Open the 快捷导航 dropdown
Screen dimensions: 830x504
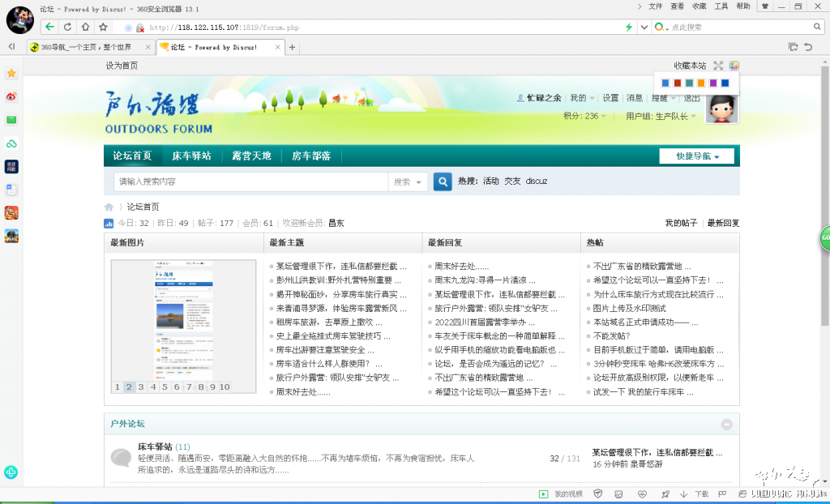pos(696,156)
